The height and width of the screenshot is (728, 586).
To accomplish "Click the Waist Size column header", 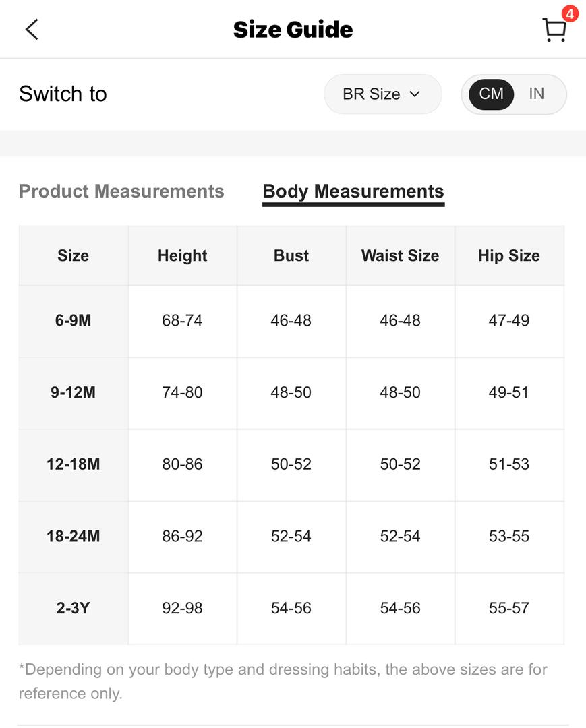I will tap(401, 256).
